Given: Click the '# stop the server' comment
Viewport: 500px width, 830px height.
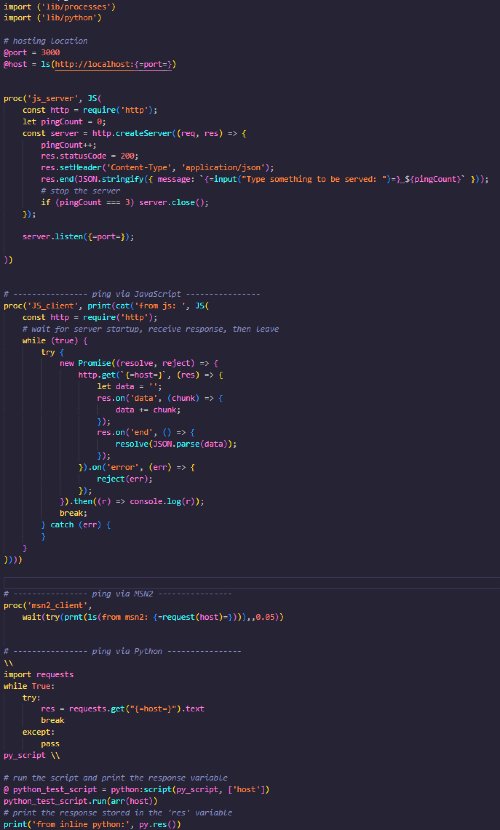Looking at the screenshot, I should [x=80, y=191].
